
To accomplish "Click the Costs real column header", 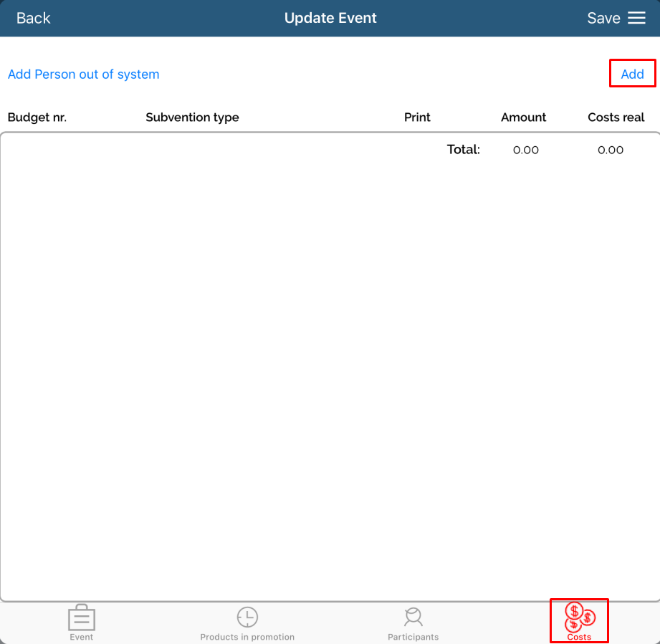I will click(x=616, y=117).
